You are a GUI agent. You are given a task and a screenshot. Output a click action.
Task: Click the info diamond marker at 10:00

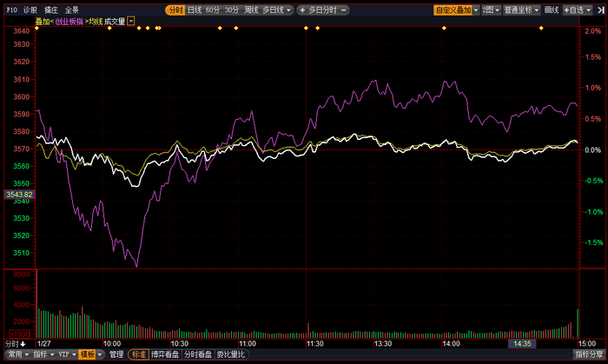109,28
